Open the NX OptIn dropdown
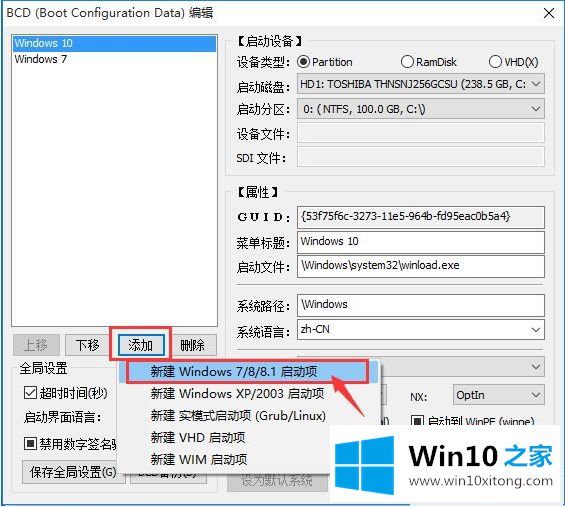565x507 pixels. pos(498,395)
